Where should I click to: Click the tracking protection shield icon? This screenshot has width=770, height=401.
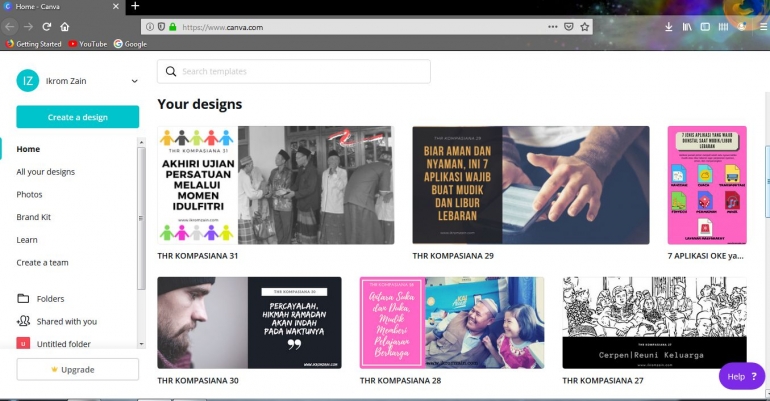pyautogui.click(x=161, y=27)
